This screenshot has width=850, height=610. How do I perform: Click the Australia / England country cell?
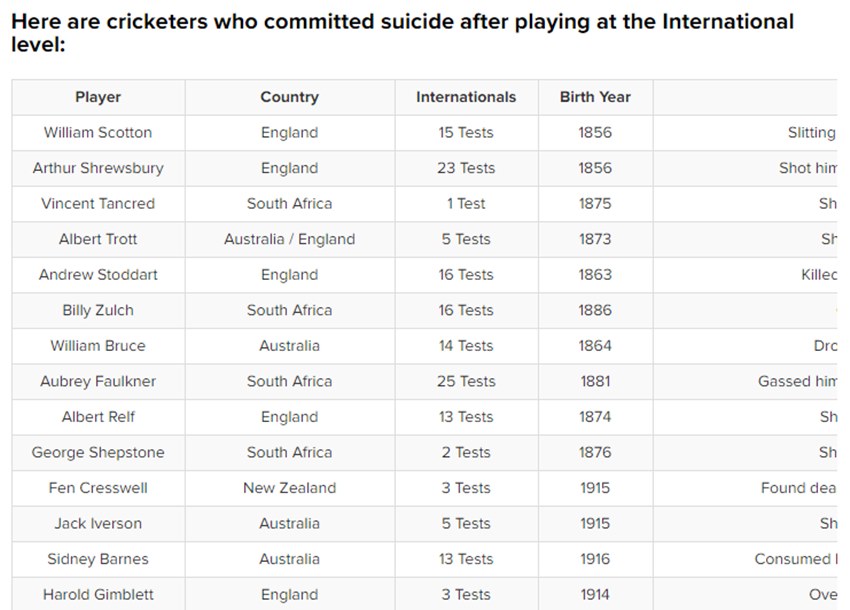289,239
